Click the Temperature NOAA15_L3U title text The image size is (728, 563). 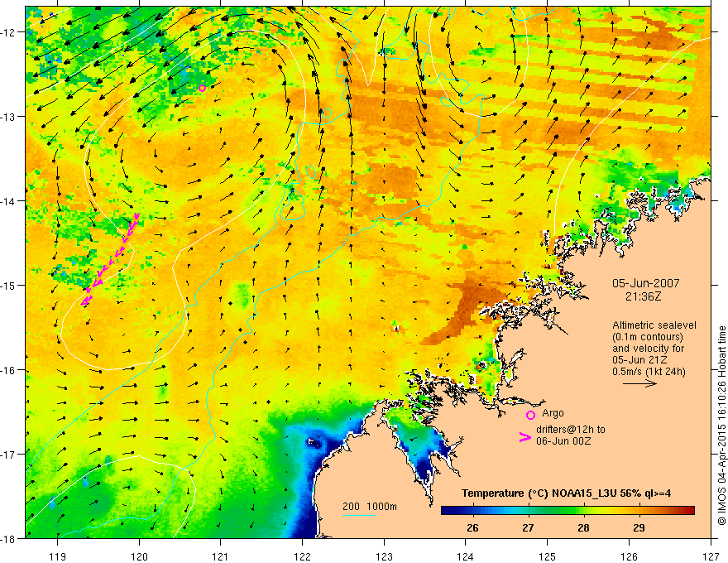566,493
